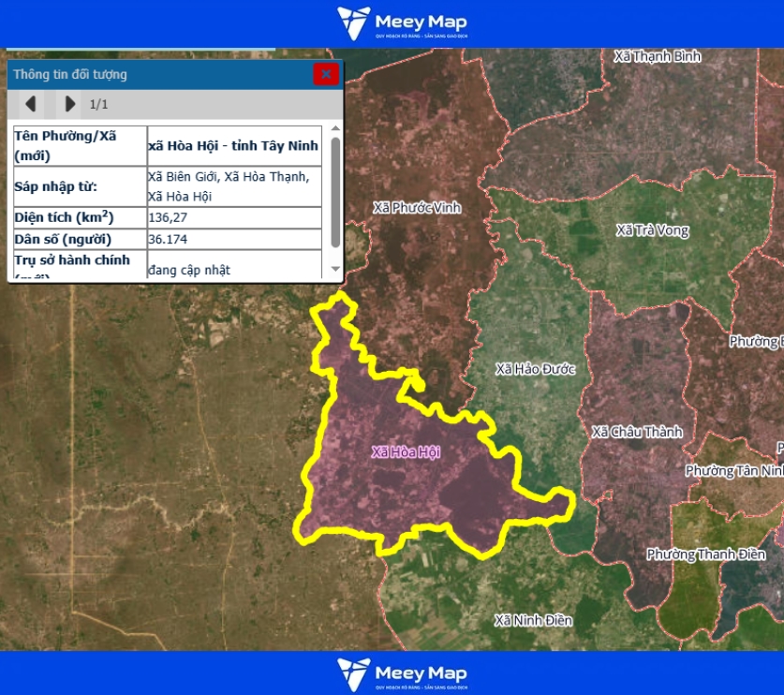Click the 36.174 population value cell
Screen dimensions: 784x695
[234, 239]
